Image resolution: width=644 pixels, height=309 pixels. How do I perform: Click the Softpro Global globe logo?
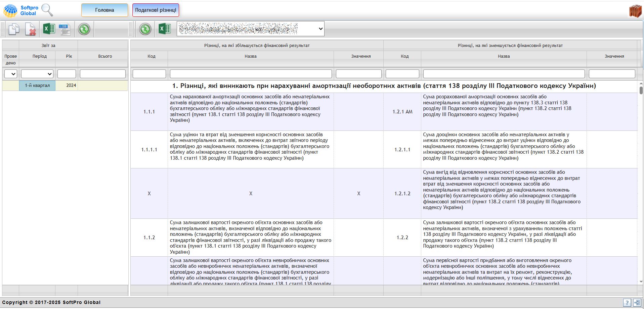(x=10, y=11)
